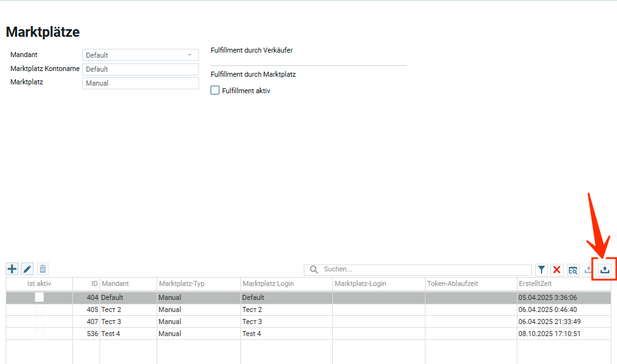Click the Marktplatz Kontoname input field
The width and height of the screenshot is (617, 364).
coord(141,69)
